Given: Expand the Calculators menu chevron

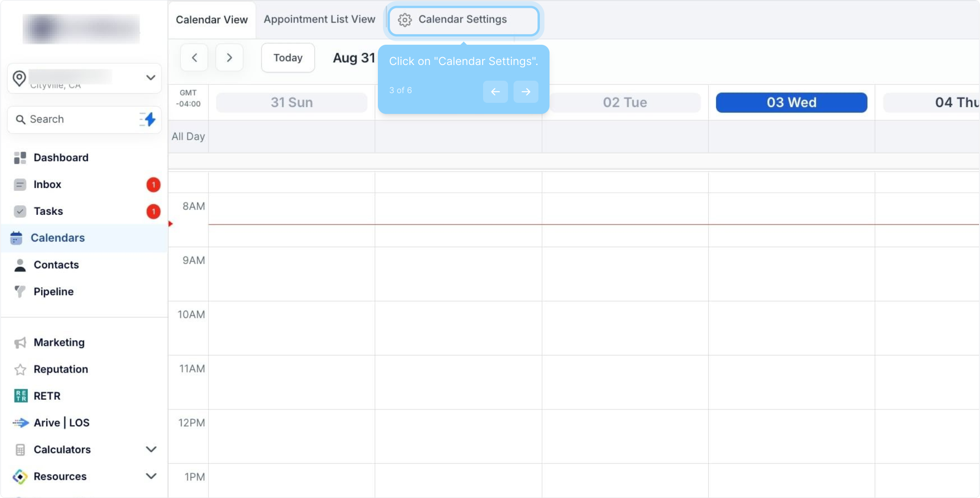Looking at the screenshot, I should click(151, 450).
